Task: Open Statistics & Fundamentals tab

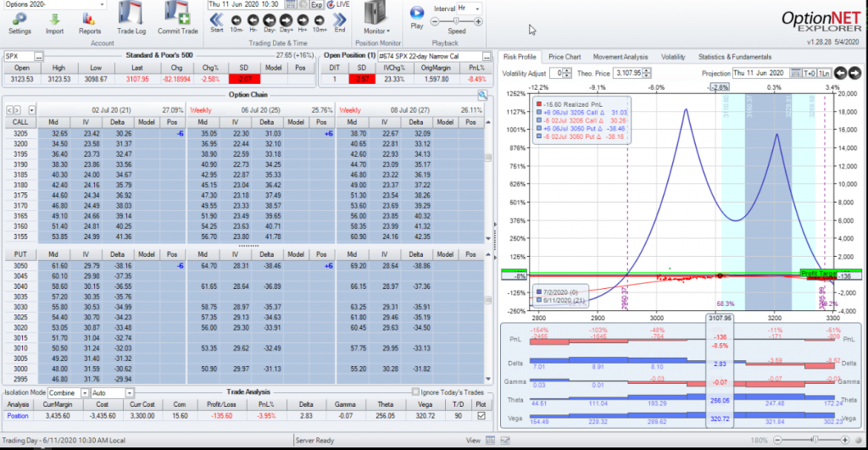Action: (x=735, y=57)
